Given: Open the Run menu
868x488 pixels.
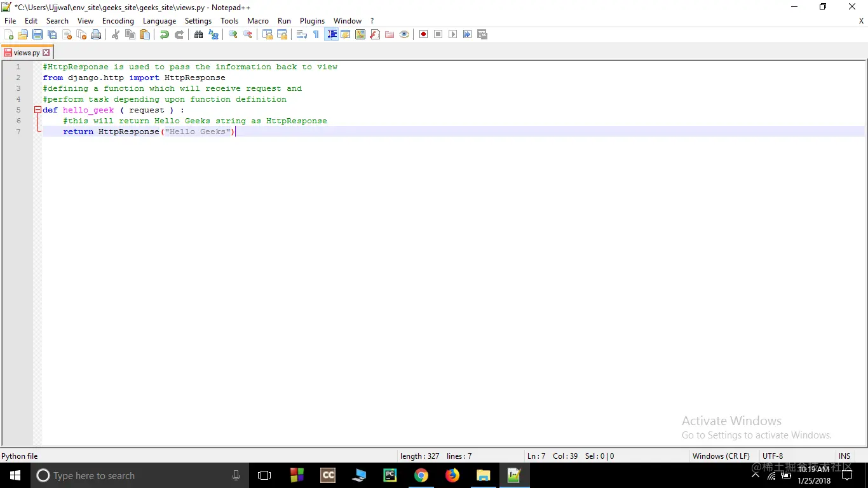Looking at the screenshot, I should (x=284, y=20).
